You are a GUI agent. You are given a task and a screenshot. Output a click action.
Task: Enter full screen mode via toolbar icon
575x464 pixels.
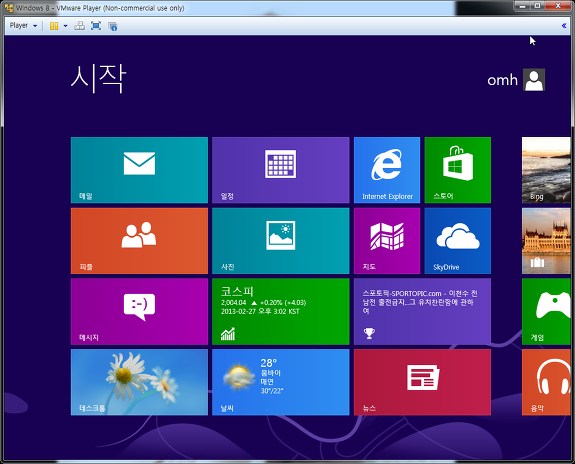coord(96,26)
